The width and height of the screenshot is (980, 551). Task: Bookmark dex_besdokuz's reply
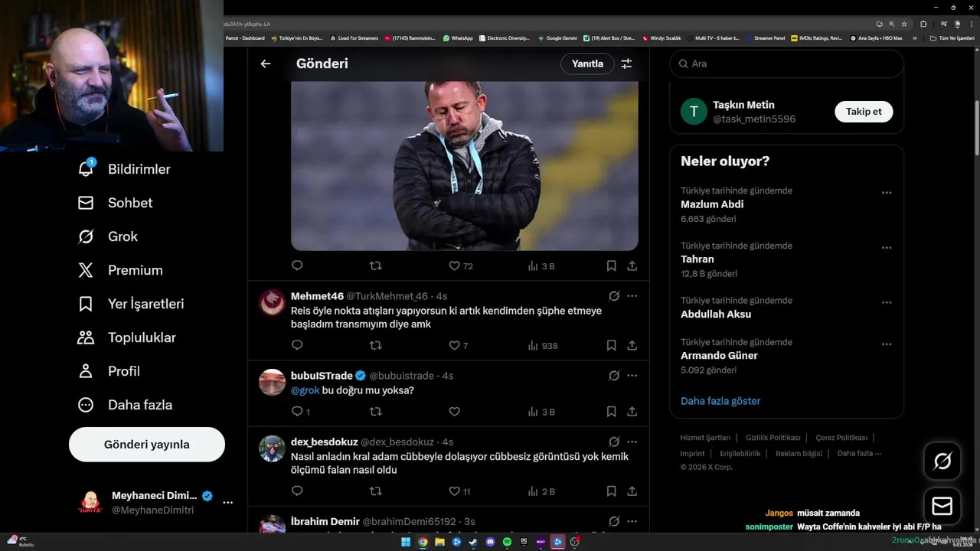(611, 491)
